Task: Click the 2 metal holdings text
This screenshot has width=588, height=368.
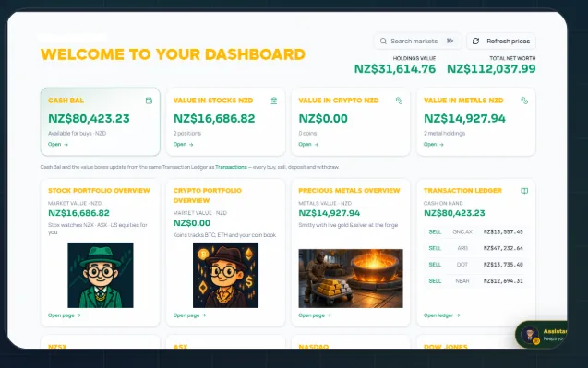Action: [444, 134]
